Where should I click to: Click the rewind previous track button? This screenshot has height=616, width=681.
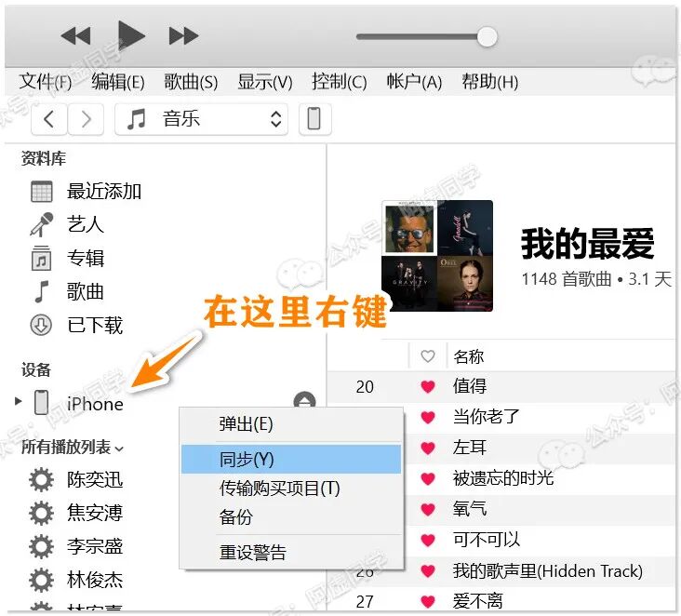76,35
